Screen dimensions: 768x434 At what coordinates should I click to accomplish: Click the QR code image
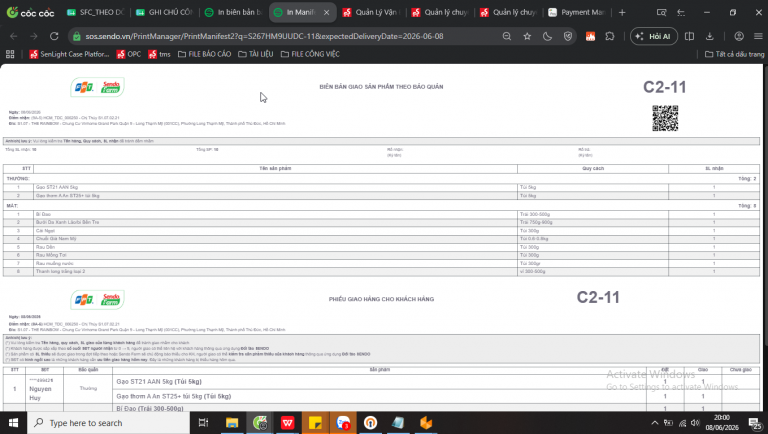click(x=665, y=118)
